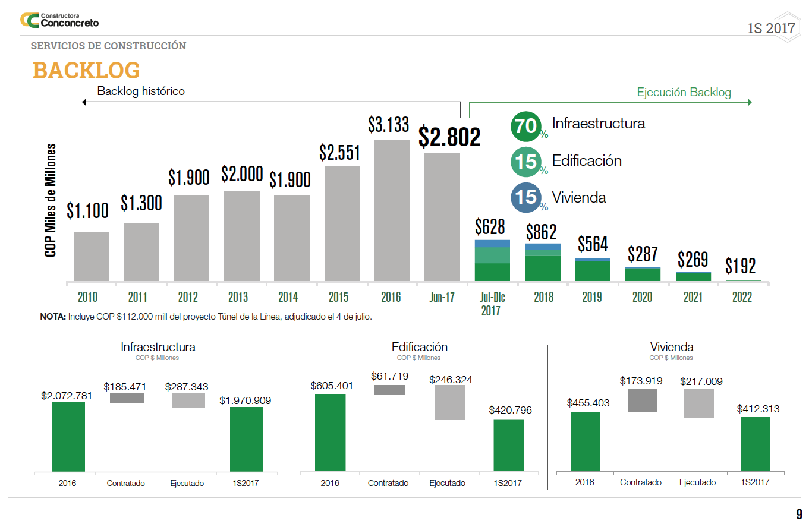Image resolution: width=812 pixels, height=527 pixels.
Task: Select Edificación Ejecutado bar $246.324
Action: (449, 402)
